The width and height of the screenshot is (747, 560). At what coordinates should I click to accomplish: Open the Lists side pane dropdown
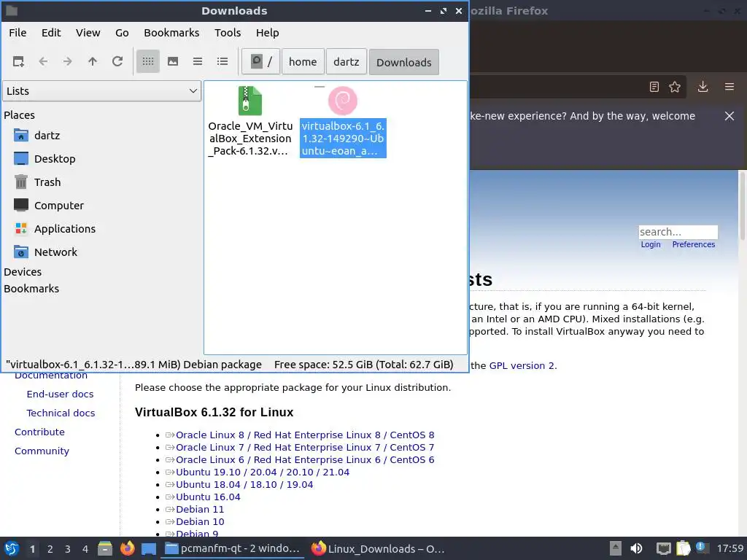coord(102,91)
